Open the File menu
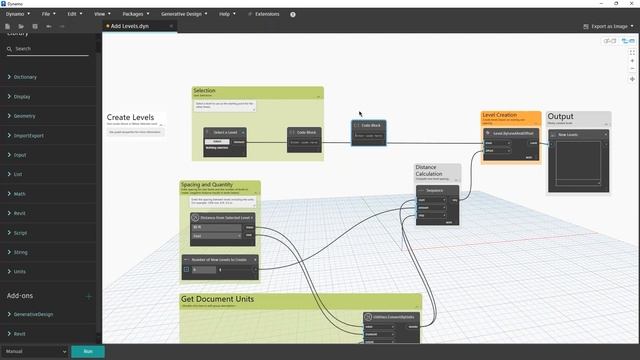640x360 pixels. pyautogui.click(x=48, y=14)
